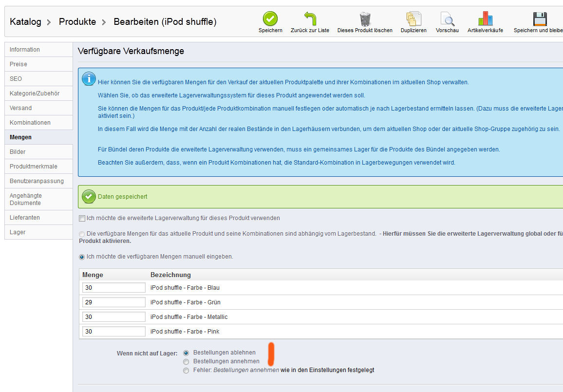This screenshot has height=392, width=563.
Task: Click Katalog in the breadcrumb
Action: [25, 22]
